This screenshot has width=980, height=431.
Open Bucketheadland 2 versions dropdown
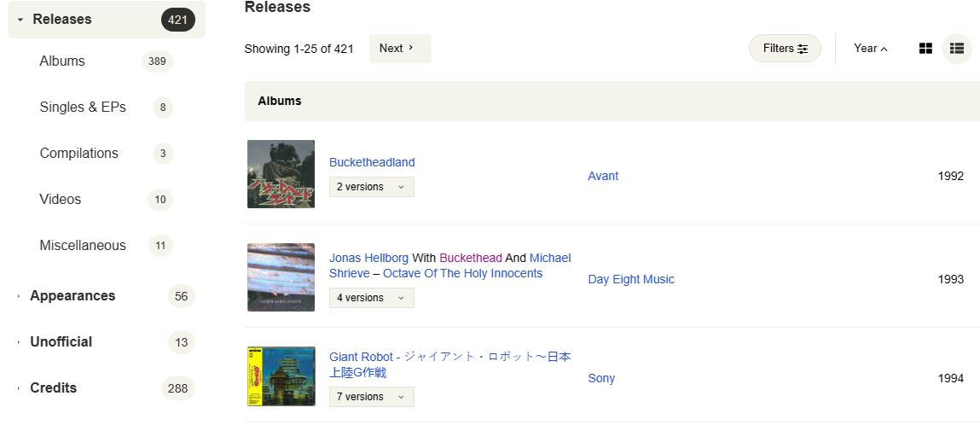tap(371, 187)
